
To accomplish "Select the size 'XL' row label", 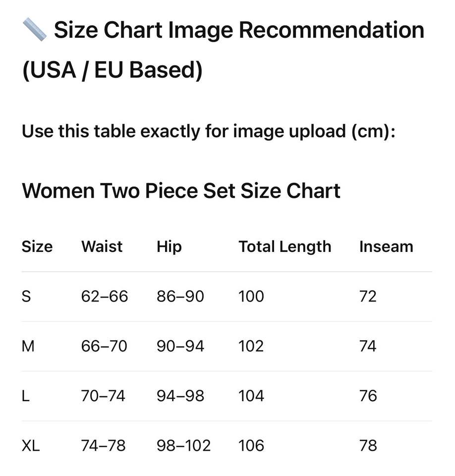I will 31,446.
